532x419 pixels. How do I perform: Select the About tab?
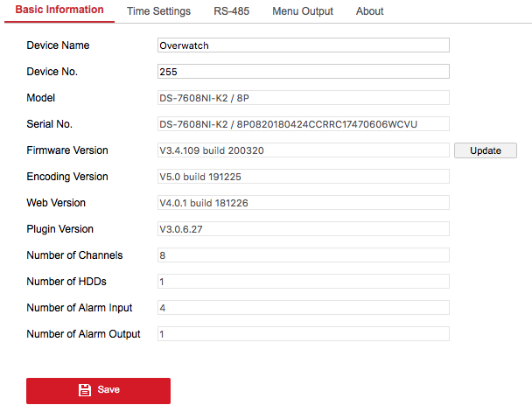pyautogui.click(x=369, y=11)
